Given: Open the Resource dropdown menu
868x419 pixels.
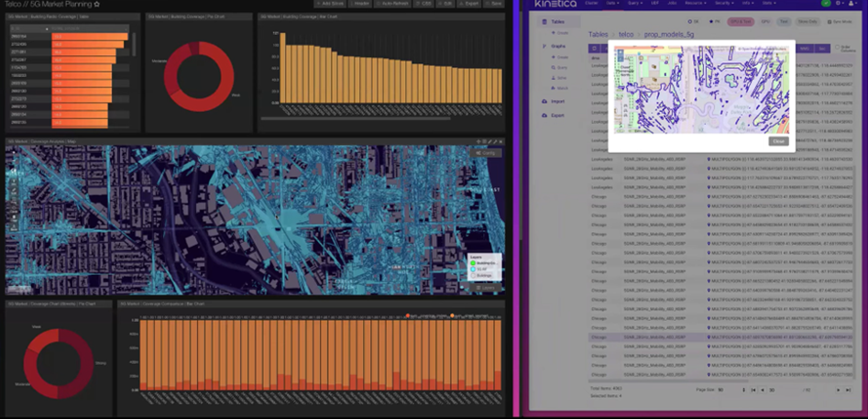Looking at the screenshot, I should [695, 4].
